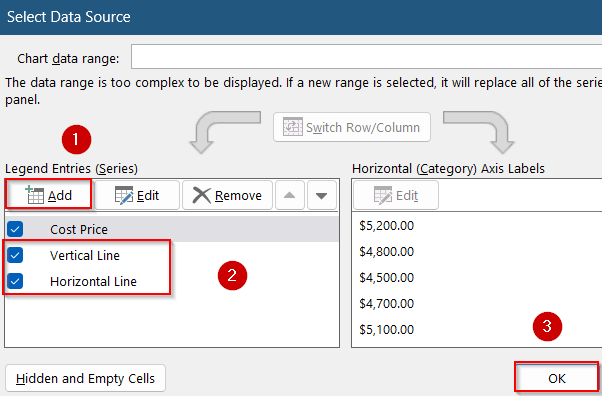The image size is (602, 396).
Task: Select the Cost Price series row
Action: (x=172, y=229)
